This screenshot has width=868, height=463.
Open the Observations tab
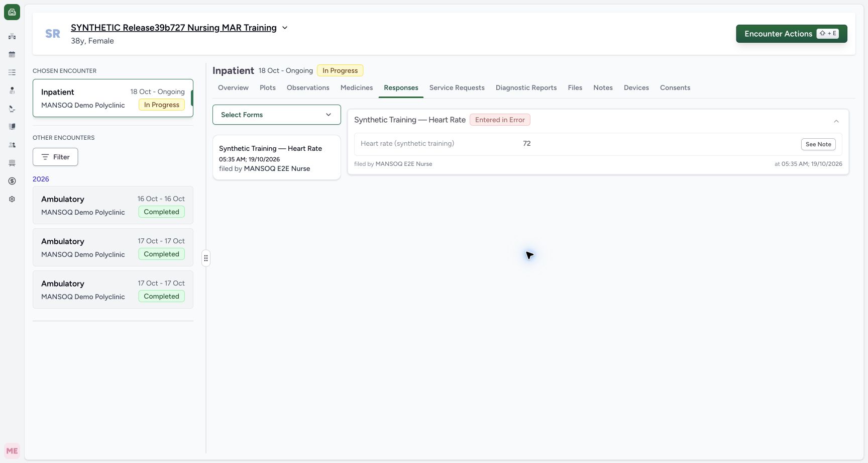pyautogui.click(x=308, y=87)
